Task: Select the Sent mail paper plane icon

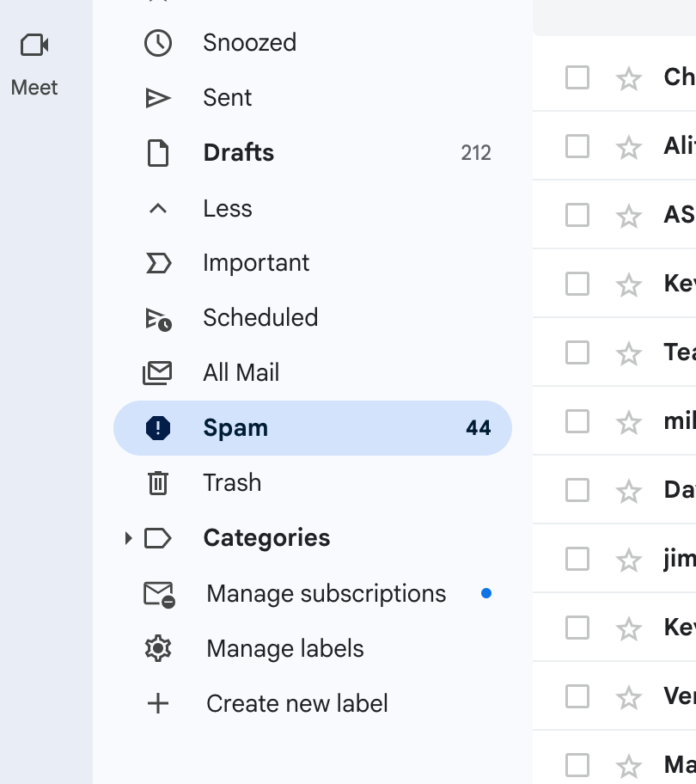Action: click(158, 97)
